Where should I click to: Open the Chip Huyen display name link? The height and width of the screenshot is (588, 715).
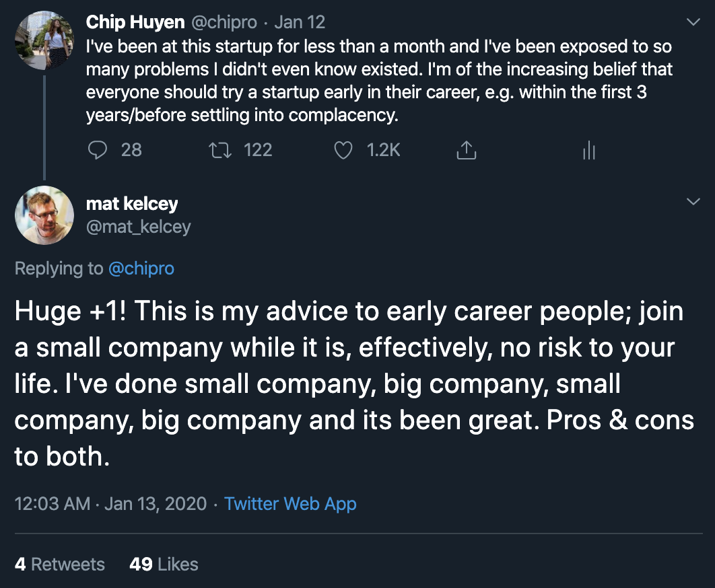click(x=135, y=22)
